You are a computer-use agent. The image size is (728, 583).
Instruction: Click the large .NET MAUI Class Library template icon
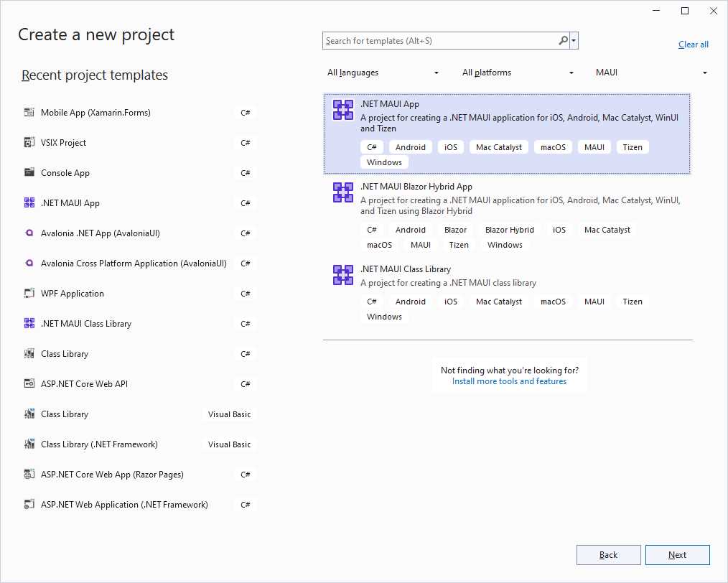click(343, 275)
